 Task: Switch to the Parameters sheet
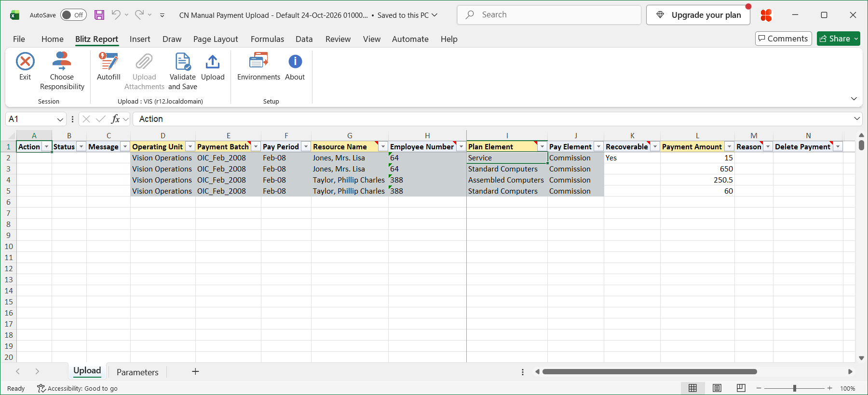[x=137, y=372]
